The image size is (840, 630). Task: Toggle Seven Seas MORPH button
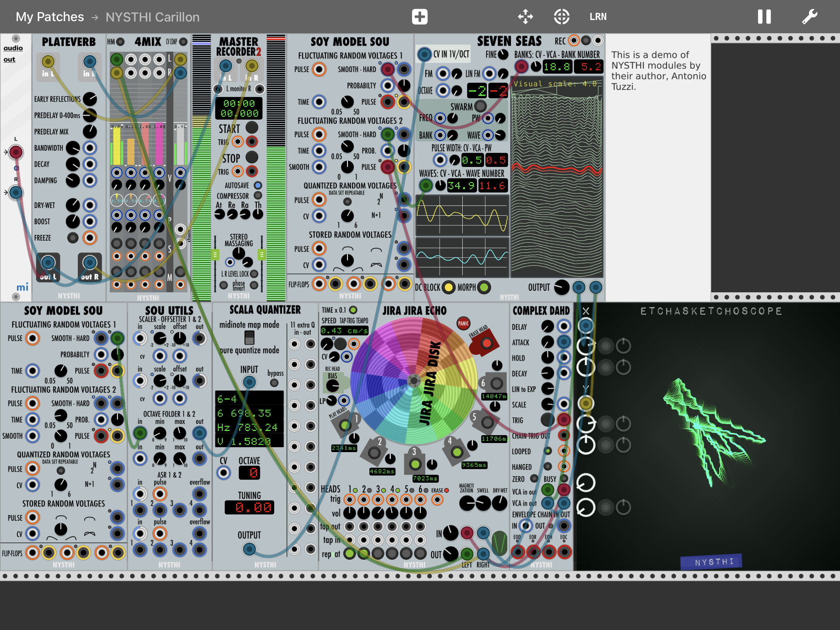click(484, 287)
